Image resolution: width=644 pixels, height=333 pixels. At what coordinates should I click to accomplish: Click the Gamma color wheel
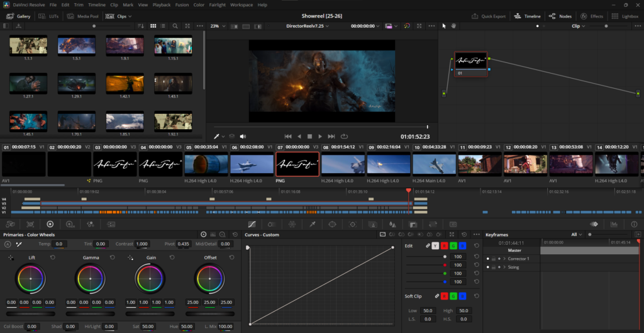click(x=91, y=278)
